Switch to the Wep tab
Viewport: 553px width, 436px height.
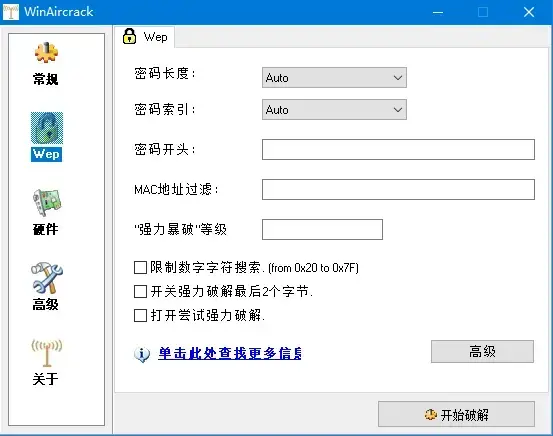[x=145, y=37]
